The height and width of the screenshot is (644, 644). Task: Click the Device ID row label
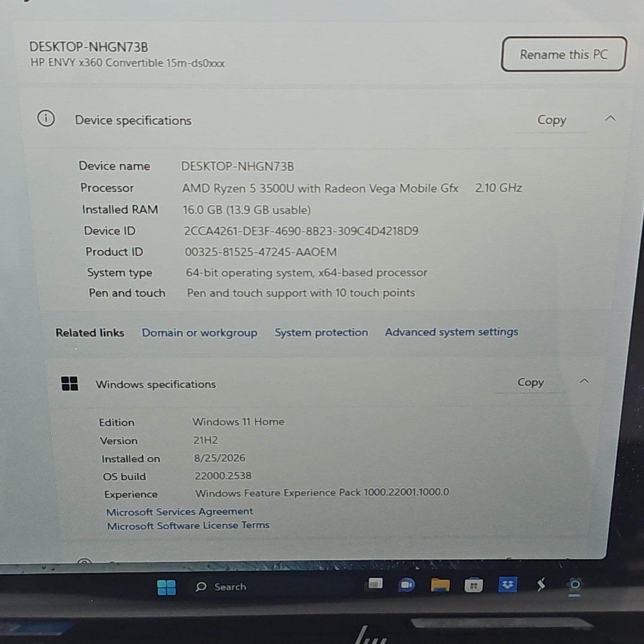109,231
